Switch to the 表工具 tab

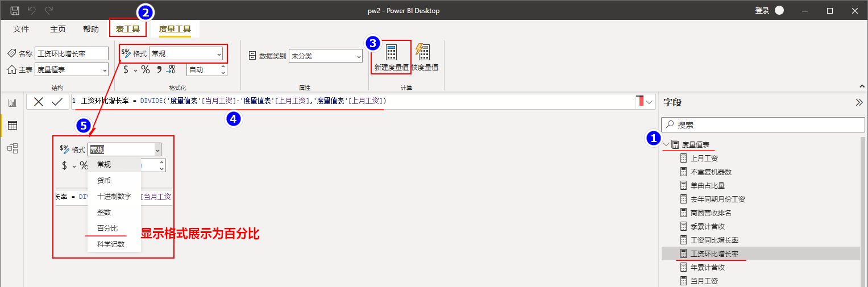pos(128,29)
